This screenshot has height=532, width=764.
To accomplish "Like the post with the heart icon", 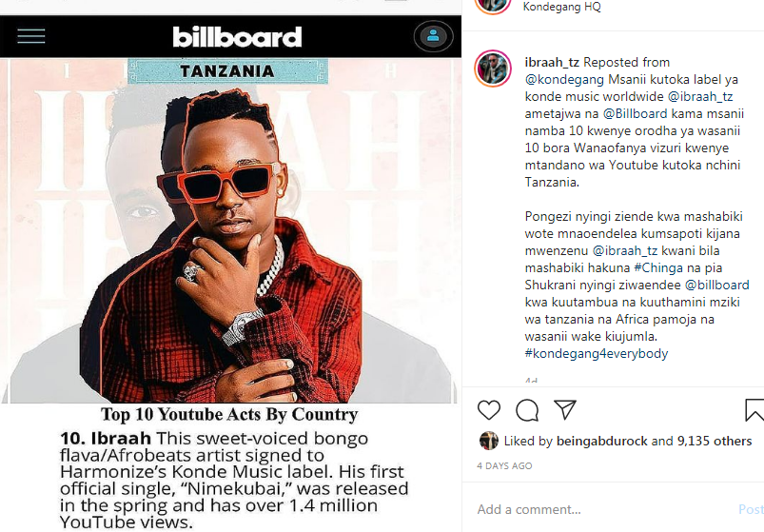I will tap(489, 410).
